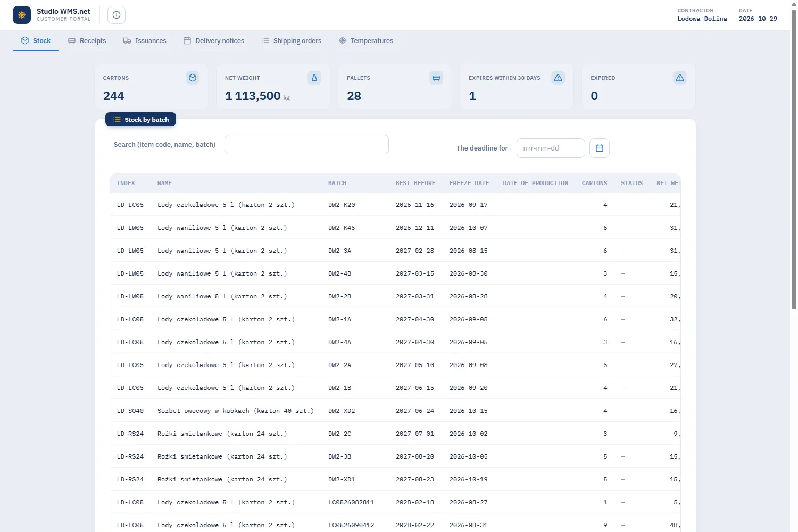This screenshot has width=798, height=532.
Task: Click the 2026-10-29 date in header
Action: click(758, 19)
